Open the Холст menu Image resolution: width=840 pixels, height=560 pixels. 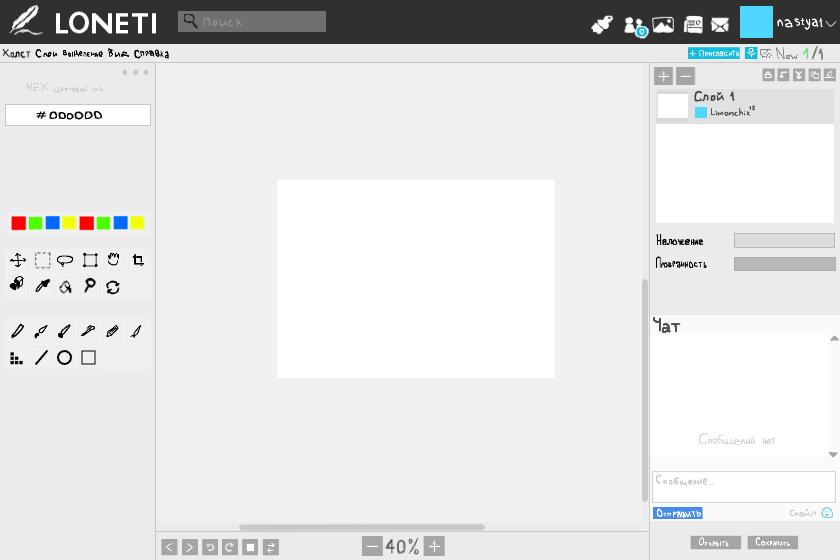[16, 53]
